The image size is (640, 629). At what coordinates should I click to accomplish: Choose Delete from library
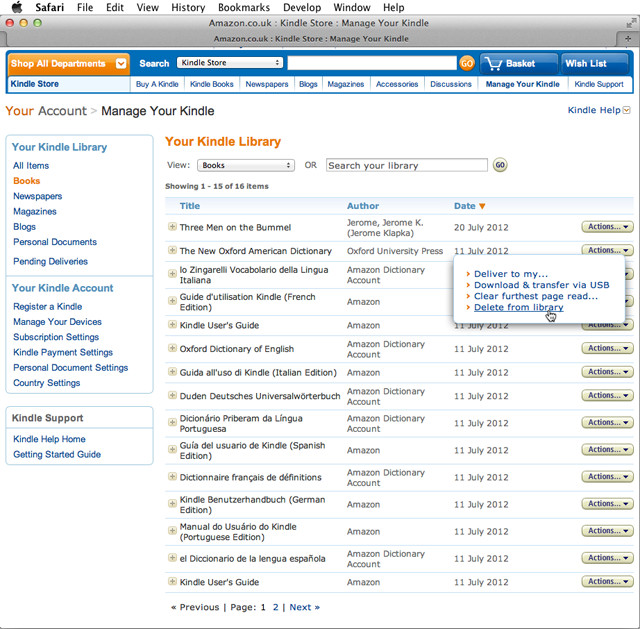518,307
